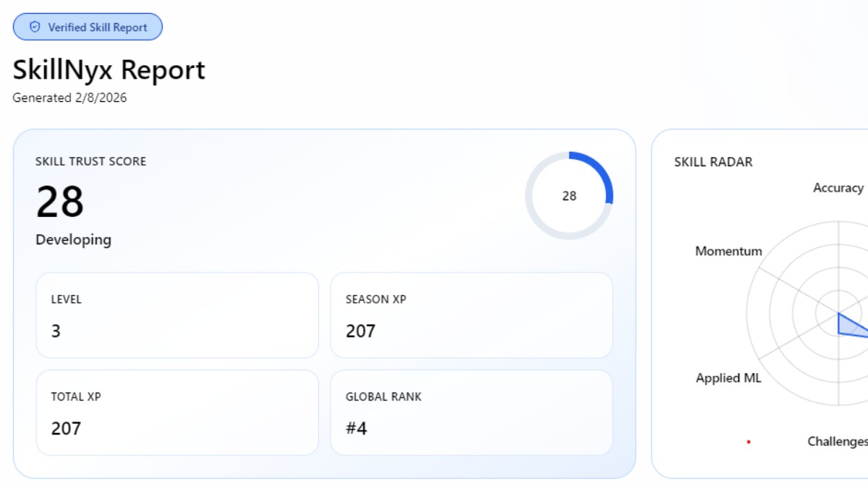The height and width of the screenshot is (488, 868).
Task: Click the Accuracy axis label on the radar
Action: 838,188
